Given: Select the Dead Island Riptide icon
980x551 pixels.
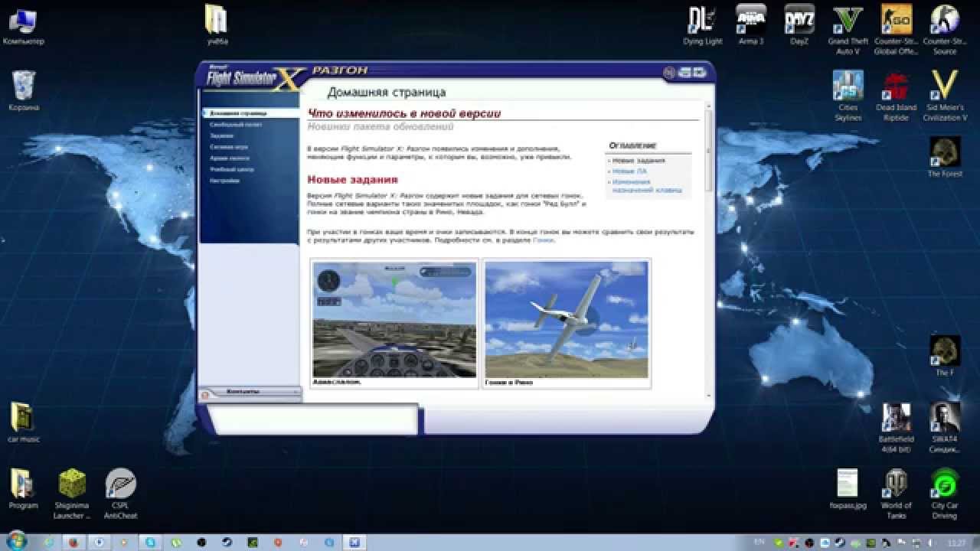Looking at the screenshot, I should (x=896, y=96).
